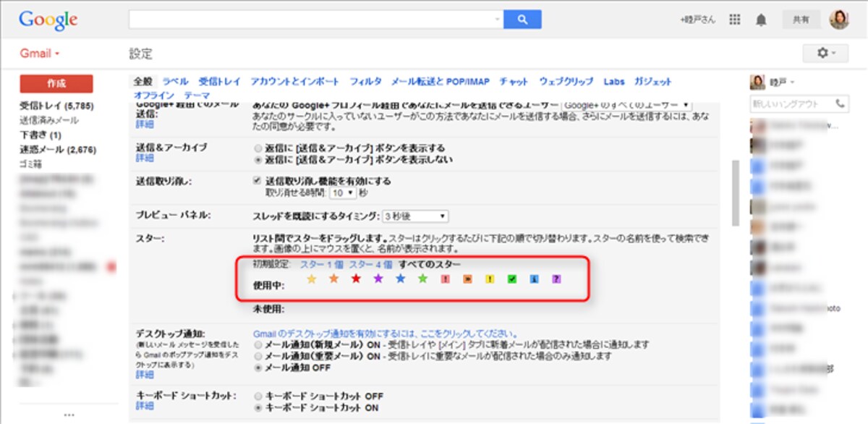Open the Labs settings tab
The width and height of the screenshot is (868, 424).
coord(614,82)
